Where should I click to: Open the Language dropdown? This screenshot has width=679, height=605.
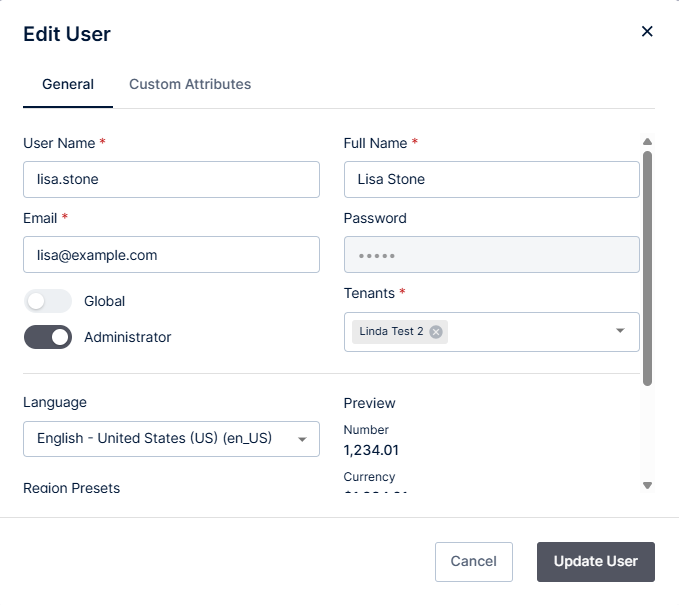pos(171,438)
